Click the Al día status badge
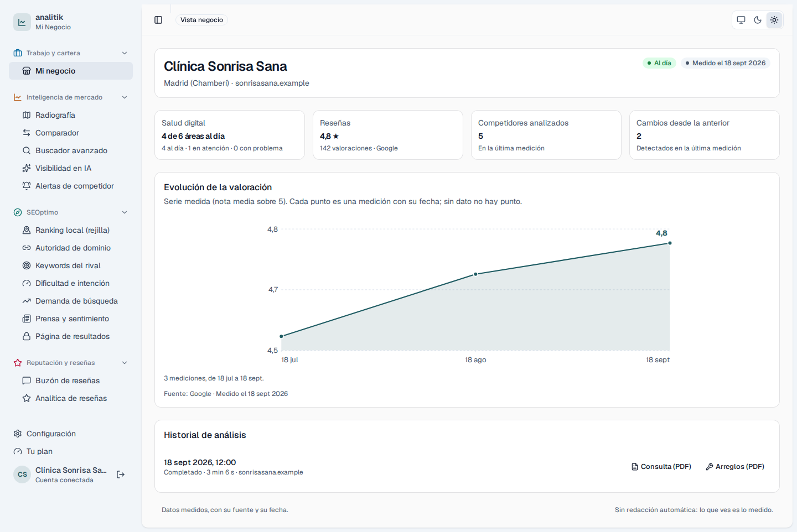797x532 pixels. (659, 63)
